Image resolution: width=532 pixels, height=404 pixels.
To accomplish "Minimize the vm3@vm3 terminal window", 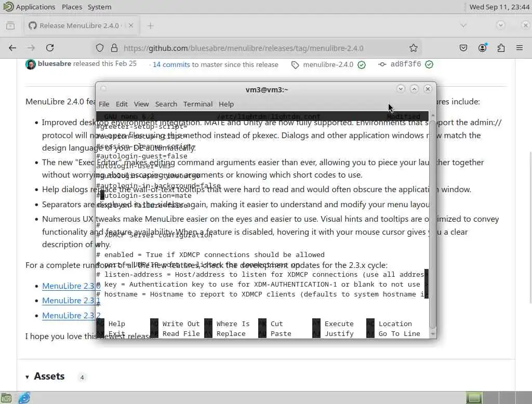I will (401, 89).
